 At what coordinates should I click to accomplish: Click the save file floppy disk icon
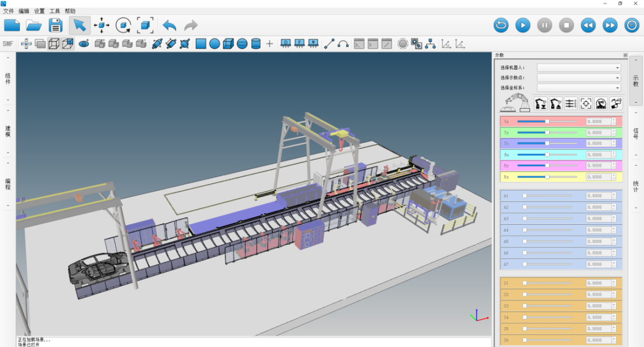pos(55,25)
